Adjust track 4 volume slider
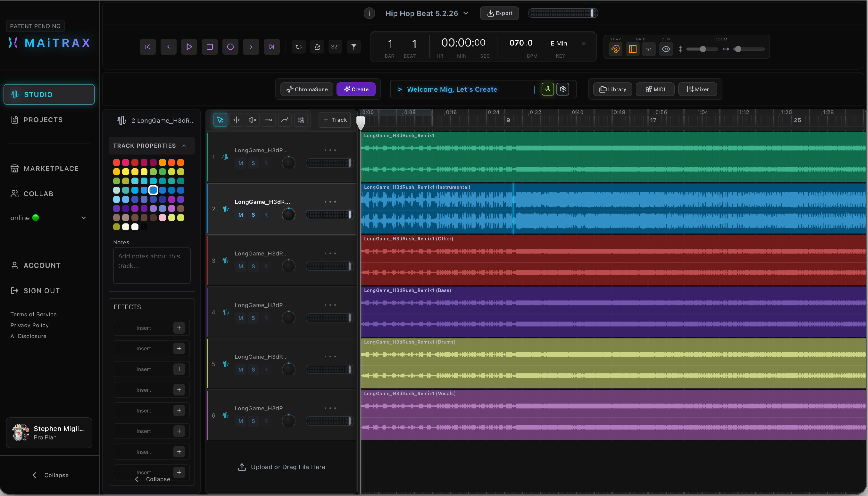Screen dimensions: 868x496 (x=330, y=318)
